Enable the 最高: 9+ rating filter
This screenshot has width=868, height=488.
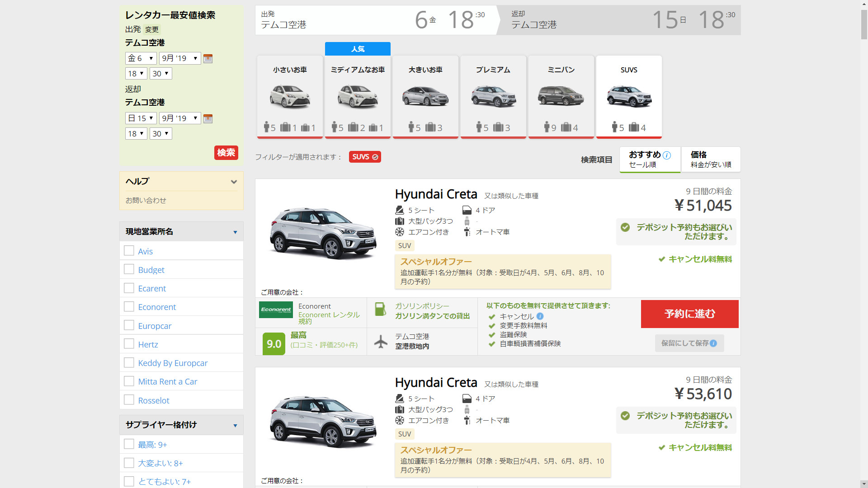[x=129, y=444]
